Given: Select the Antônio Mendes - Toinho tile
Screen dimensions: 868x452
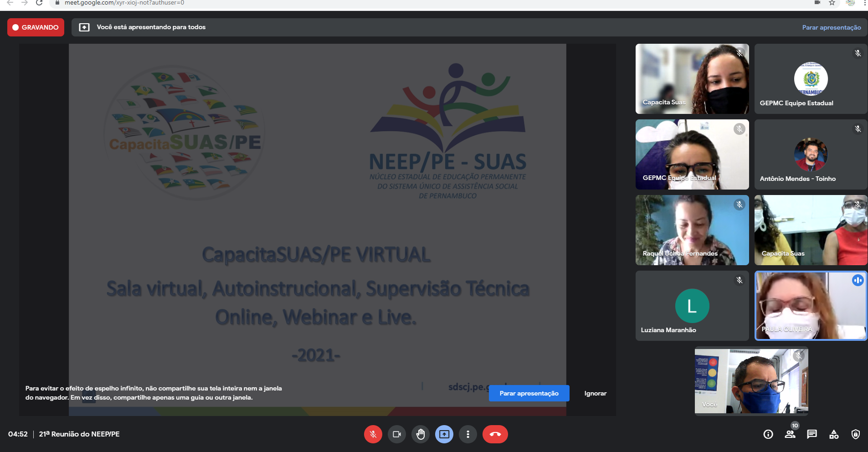Looking at the screenshot, I should point(811,154).
